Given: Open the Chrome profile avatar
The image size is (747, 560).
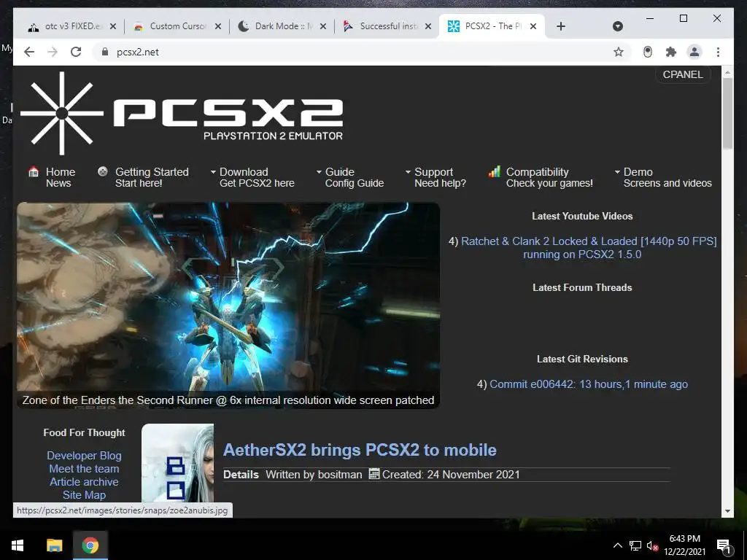Looking at the screenshot, I should 694,52.
